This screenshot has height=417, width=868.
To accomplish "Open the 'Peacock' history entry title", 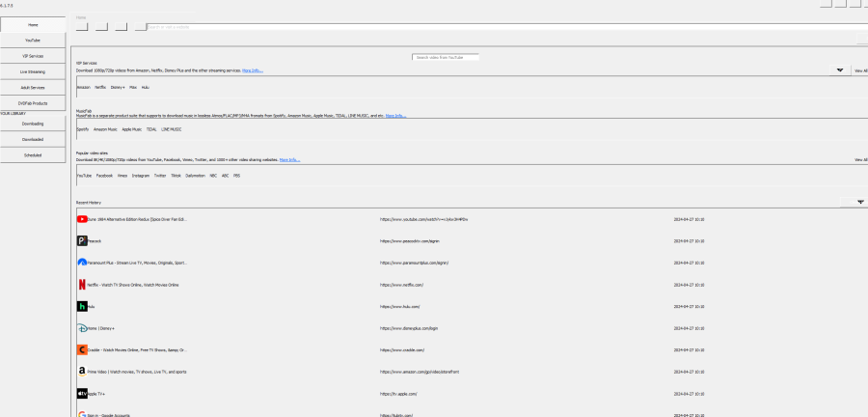I will point(95,241).
